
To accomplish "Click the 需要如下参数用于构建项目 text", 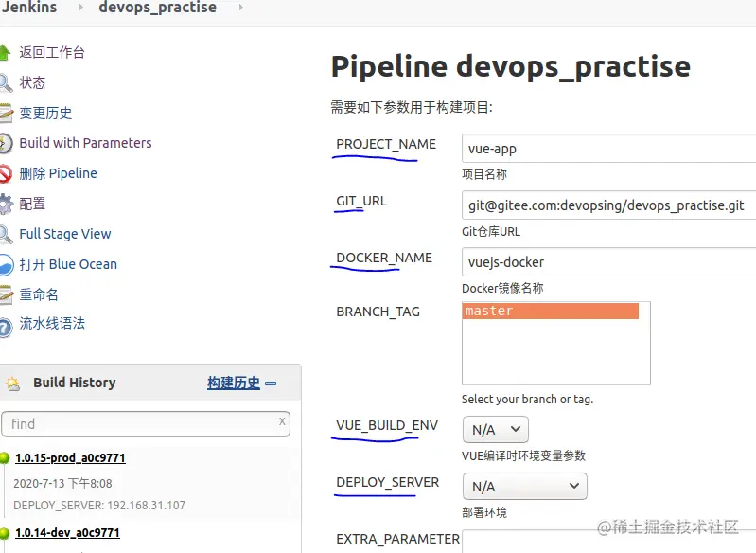I will (x=412, y=107).
